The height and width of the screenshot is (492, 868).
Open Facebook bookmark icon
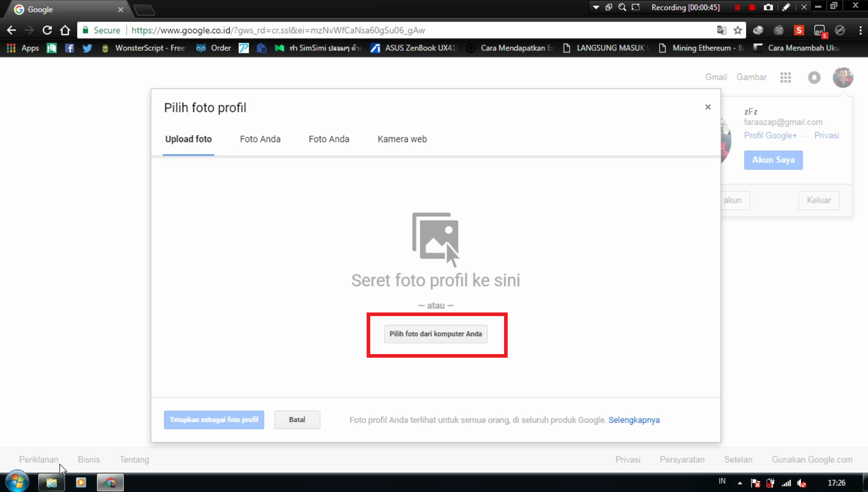tap(69, 48)
